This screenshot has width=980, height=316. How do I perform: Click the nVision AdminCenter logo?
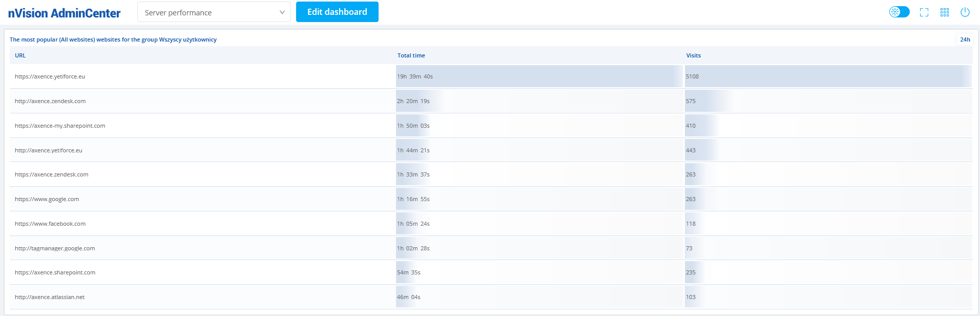tap(64, 13)
